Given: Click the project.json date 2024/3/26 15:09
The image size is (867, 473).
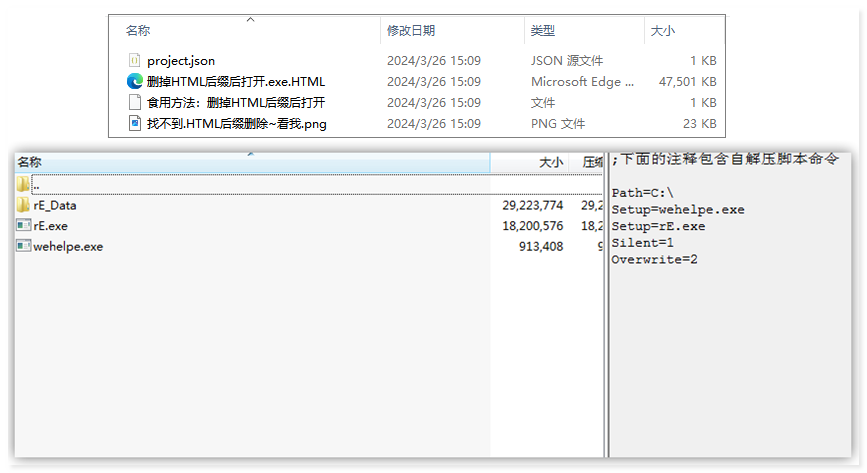Looking at the screenshot, I should 434,60.
